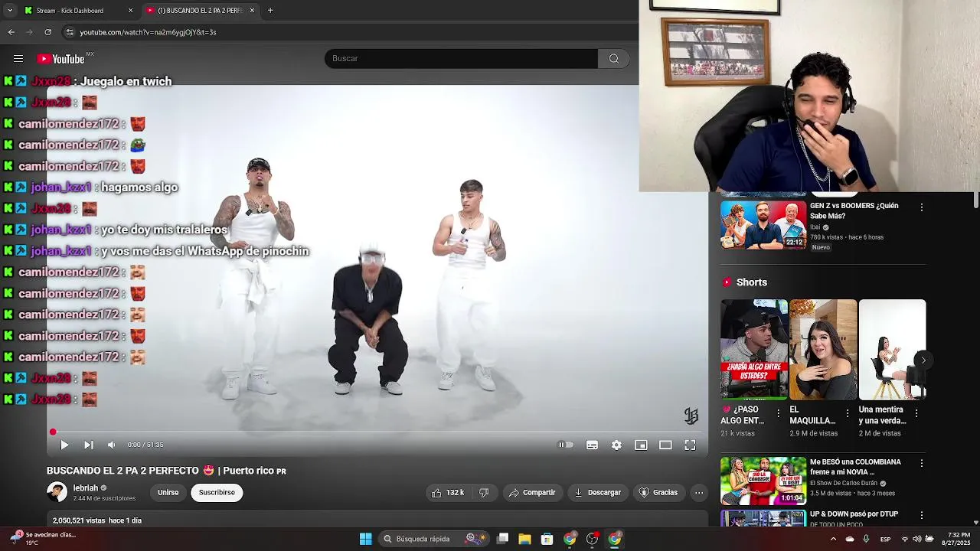
Task: Click the Compartir button
Action: click(531, 493)
